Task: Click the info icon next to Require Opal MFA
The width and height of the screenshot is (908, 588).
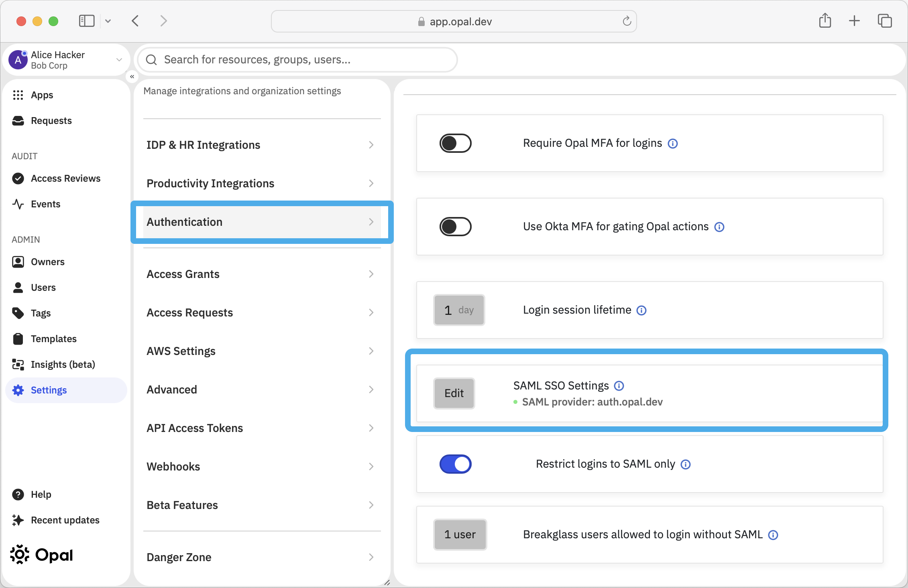Action: pos(673,144)
